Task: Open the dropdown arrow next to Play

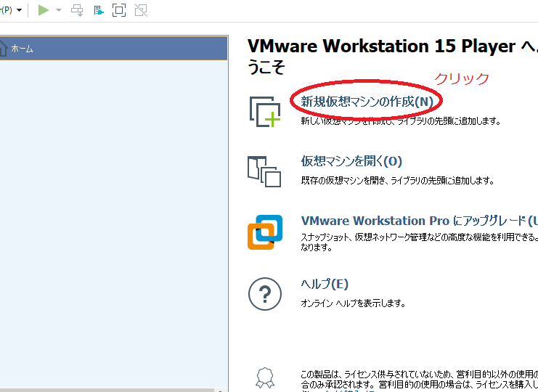Action: pos(59,10)
